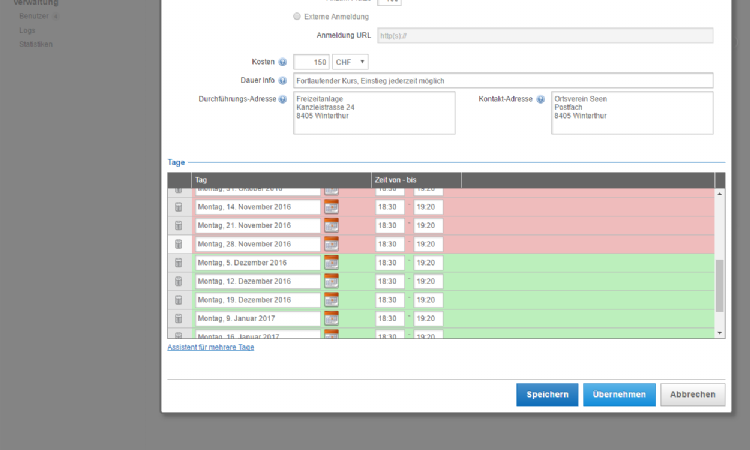Click help icon next to Kosten
The image size is (750, 450).
point(283,62)
